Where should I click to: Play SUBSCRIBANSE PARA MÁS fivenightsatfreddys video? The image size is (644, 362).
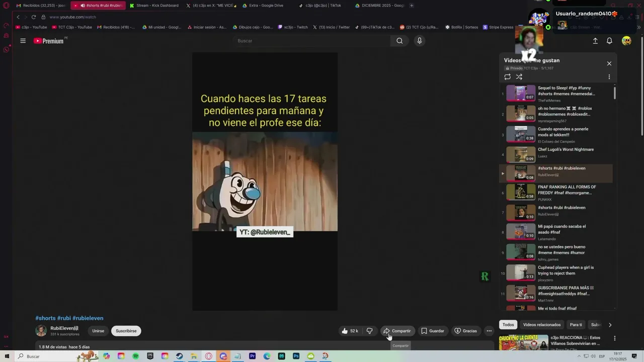(557, 293)
